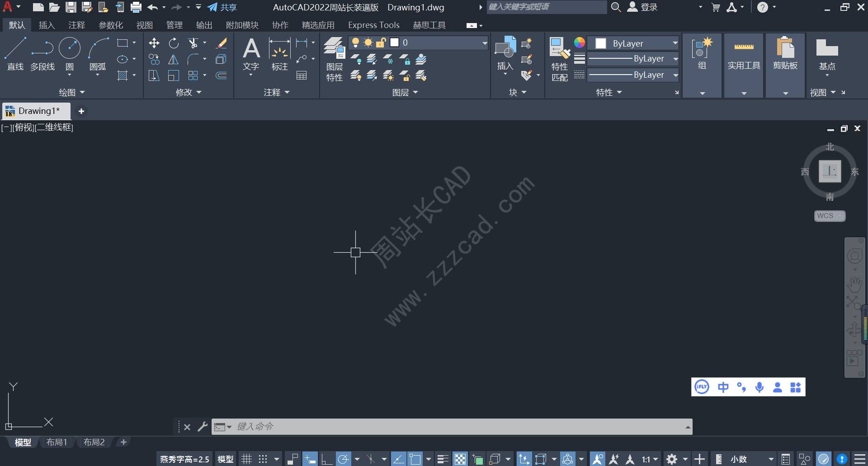Image resolution: width=868 pixels, height=466 pixels.
Task: Switch to the 布局1 layout tab
Action: point(57,442)
